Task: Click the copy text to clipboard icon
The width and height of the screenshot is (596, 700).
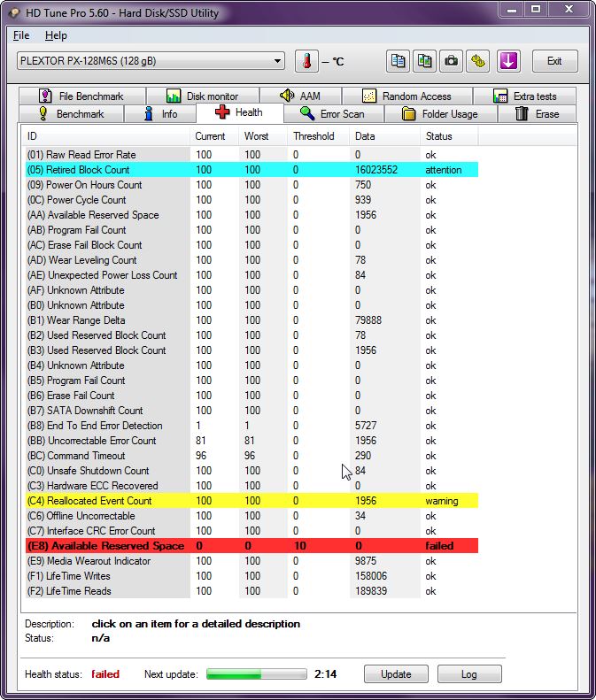Action: 398,61
